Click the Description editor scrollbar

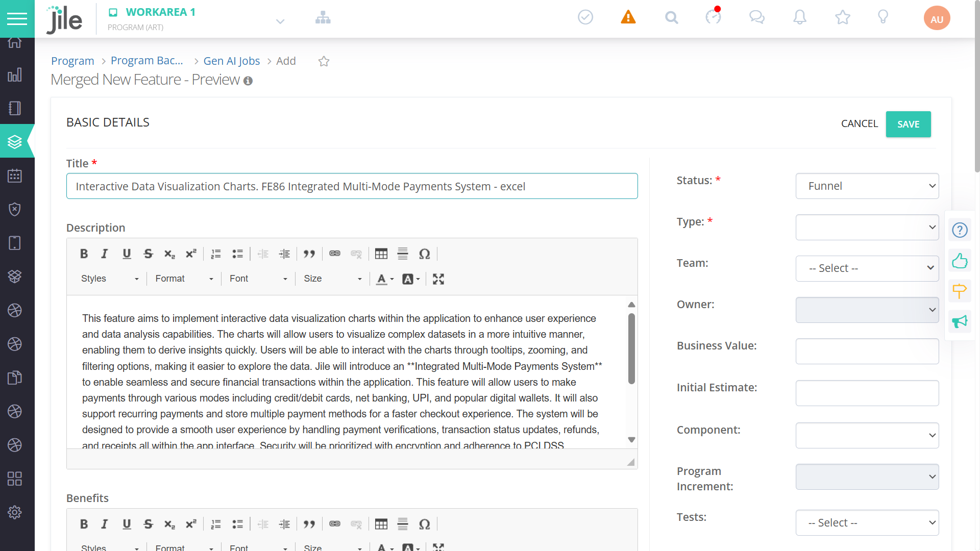[x=631, y=349]
